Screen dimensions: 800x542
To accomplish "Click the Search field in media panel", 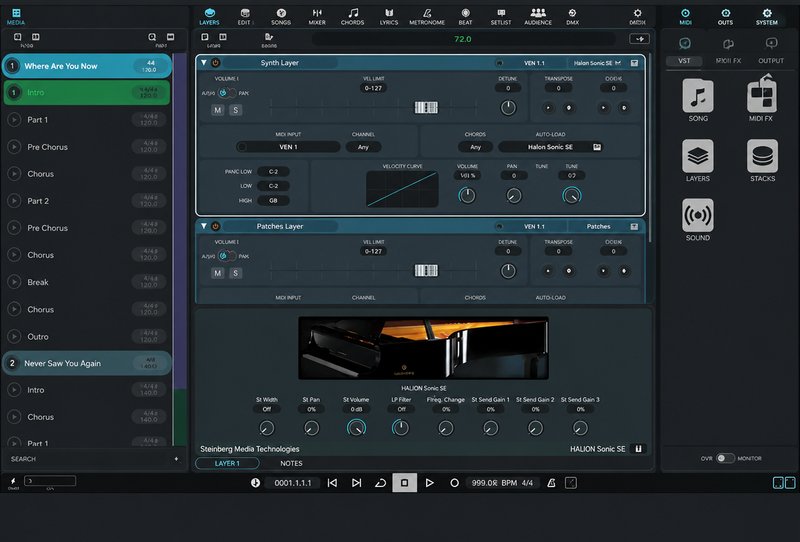I will coord(93,459).
